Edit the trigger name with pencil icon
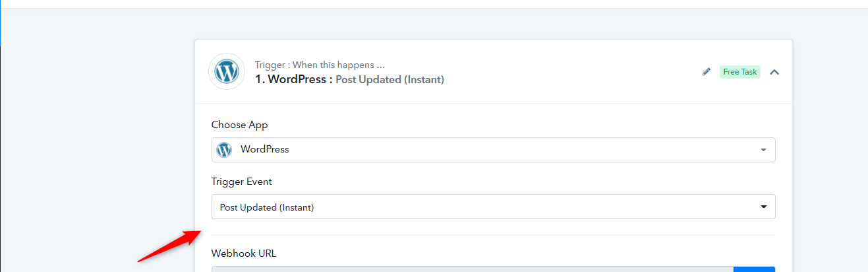The image size is (868, 272). tap(707, 71)
